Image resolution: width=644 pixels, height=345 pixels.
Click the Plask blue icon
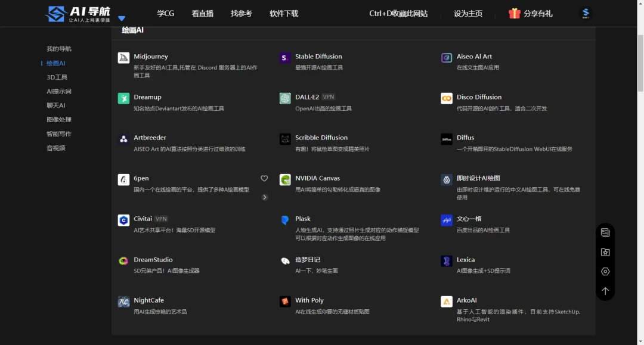(285, 220)
